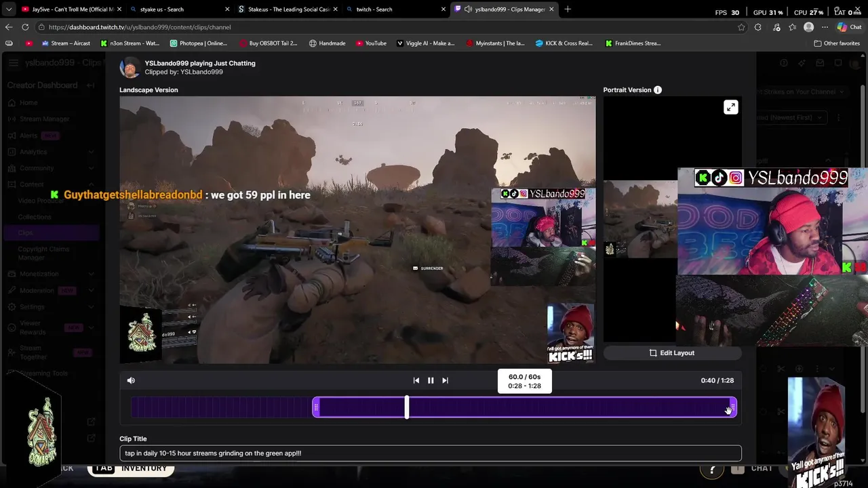Open the Copilot Chat button
Viewport: 868px width, 488px height.
coord(849,27)
